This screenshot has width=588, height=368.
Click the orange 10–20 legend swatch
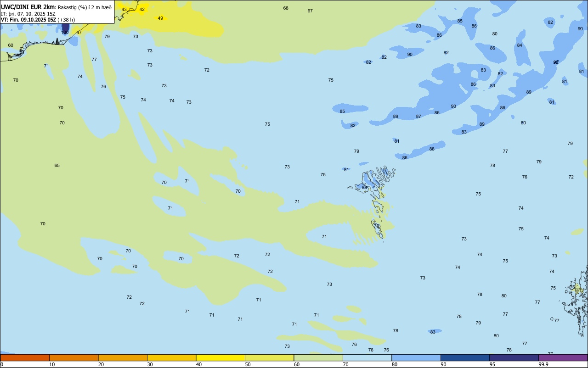point(73,357)
